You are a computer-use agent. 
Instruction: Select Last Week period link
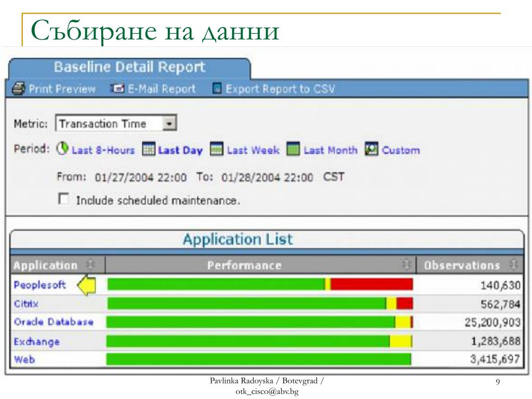click(253, 150)
